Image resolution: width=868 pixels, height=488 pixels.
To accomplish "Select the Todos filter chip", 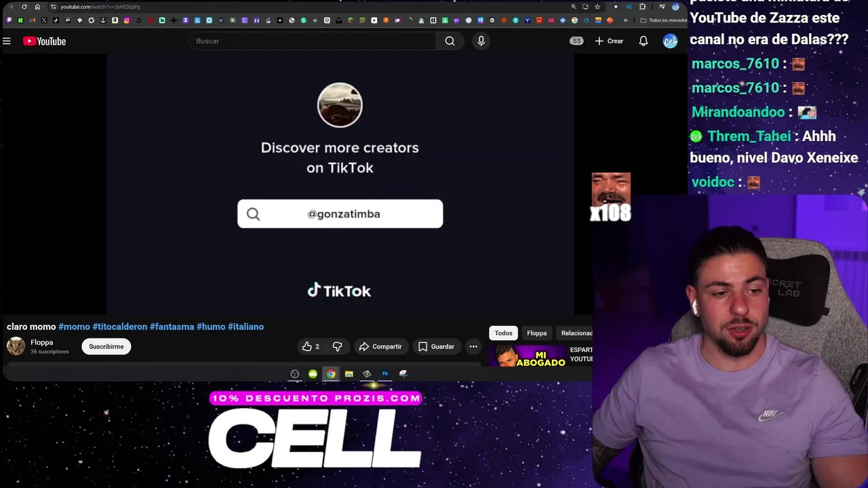I will click(x=503, y=333).
